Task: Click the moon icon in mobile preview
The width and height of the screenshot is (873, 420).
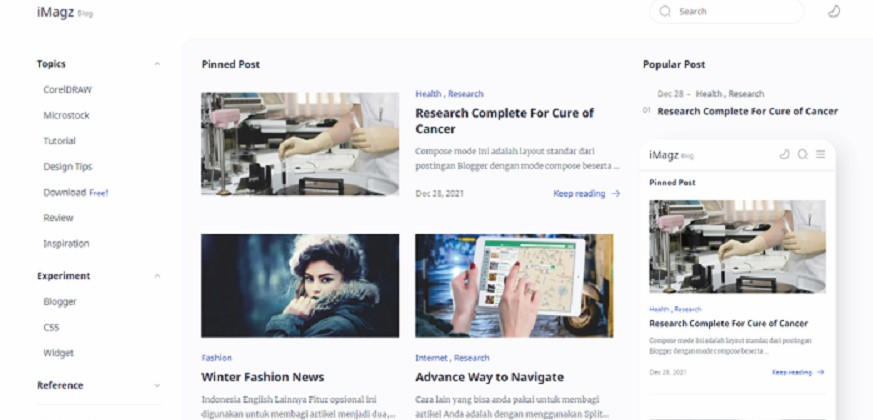Action: (x=784, y=154)
